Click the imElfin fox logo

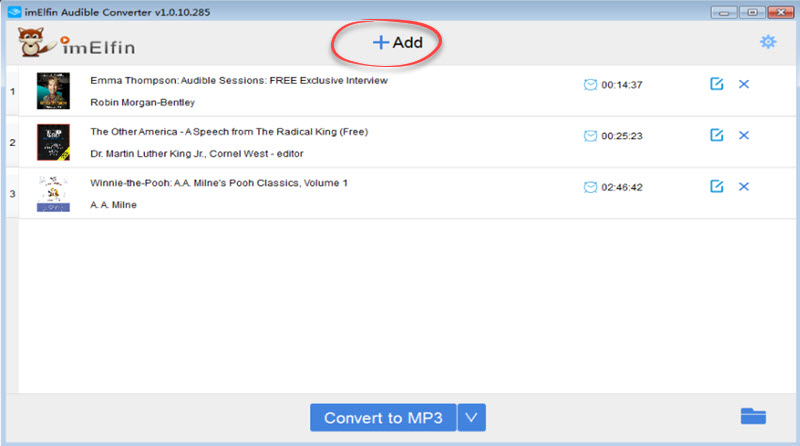[35, 42]
